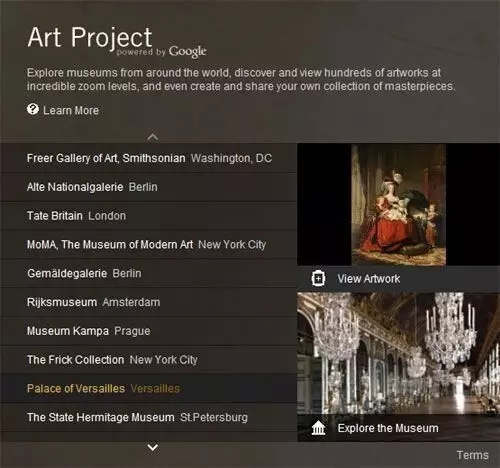Click the View Artwork label
The width and height of the screenshot is (500, 468).
tap(369, 279)
